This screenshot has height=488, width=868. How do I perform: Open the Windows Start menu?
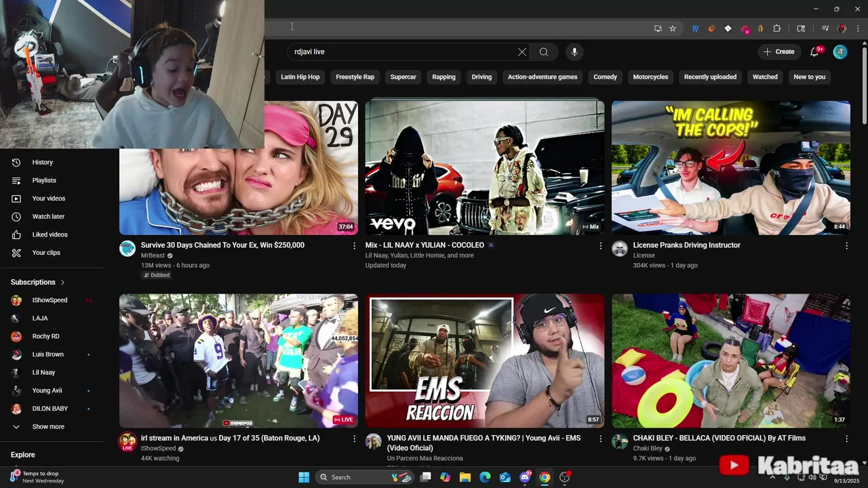coord(304,477)
